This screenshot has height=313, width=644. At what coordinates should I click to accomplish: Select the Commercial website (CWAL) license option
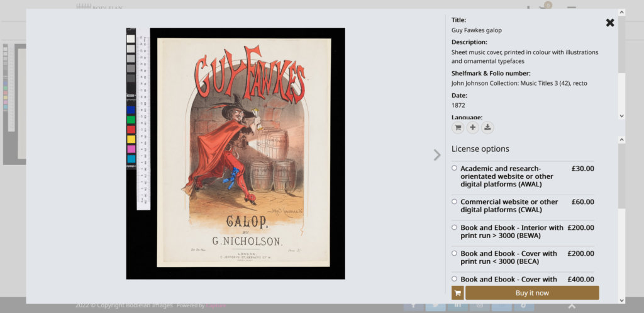(455, 202)
